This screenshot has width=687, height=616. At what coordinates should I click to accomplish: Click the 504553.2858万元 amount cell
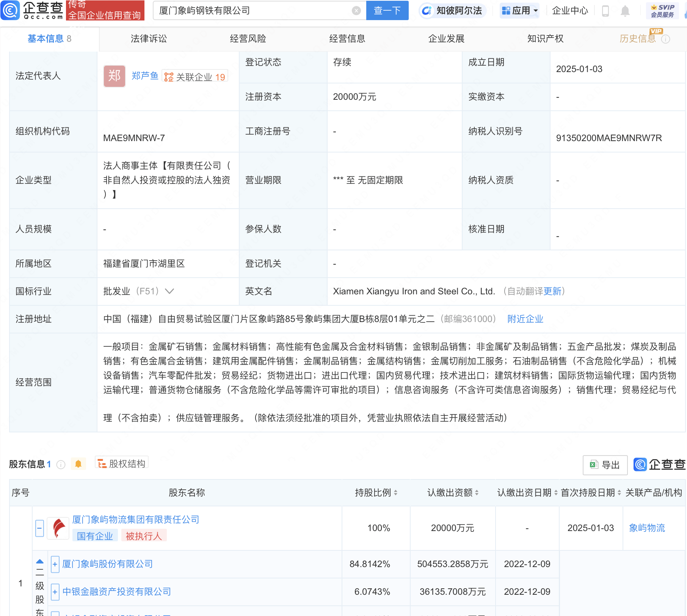pos(453,564)
